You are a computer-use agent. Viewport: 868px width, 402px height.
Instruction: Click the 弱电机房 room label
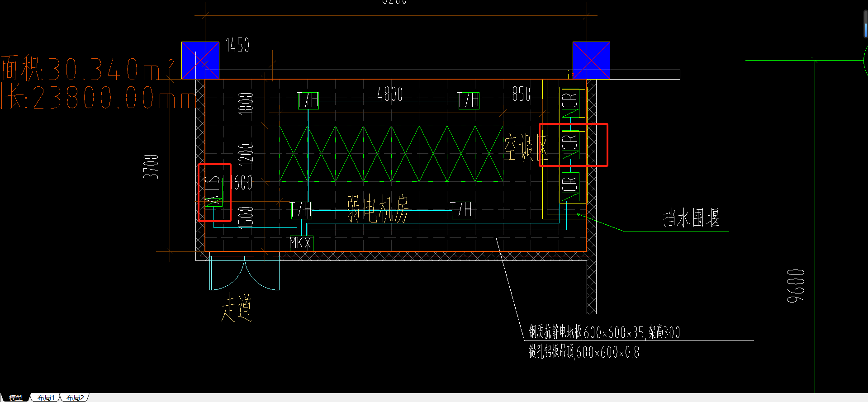click(x=378, y=209)
